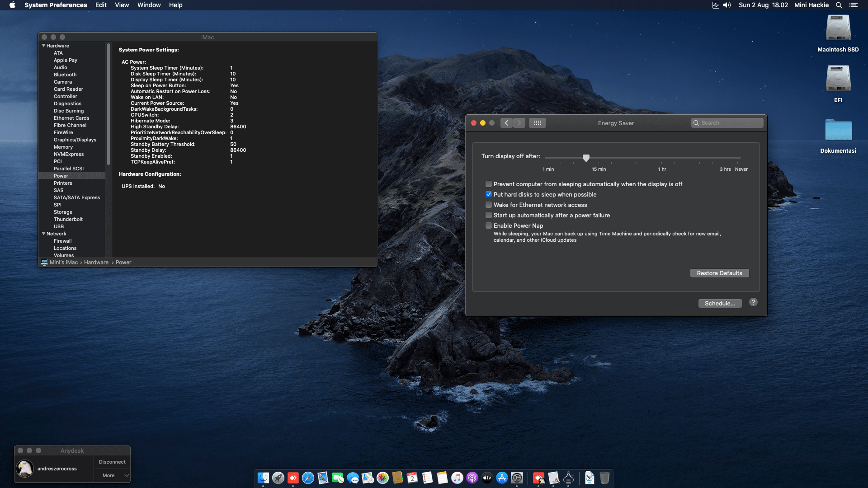Open the Podcasts app in the dock
Image resolution: width=868 pixels, height=488 pixels.
[472, 478]
